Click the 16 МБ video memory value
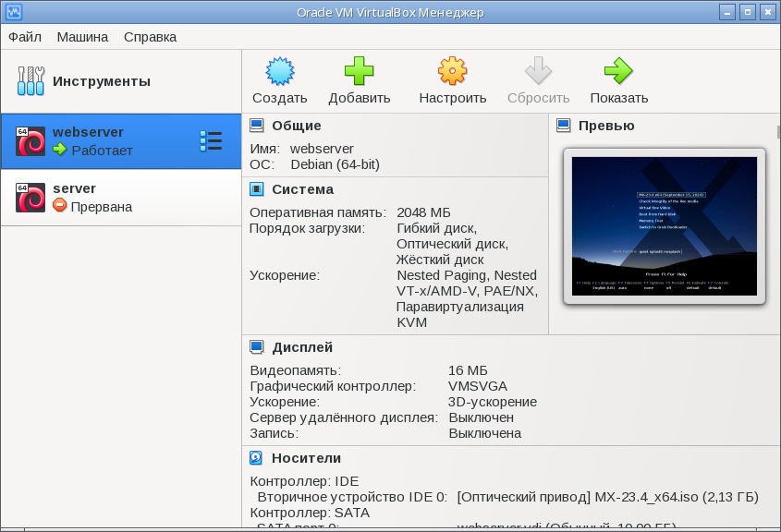 tap(468, 370)
